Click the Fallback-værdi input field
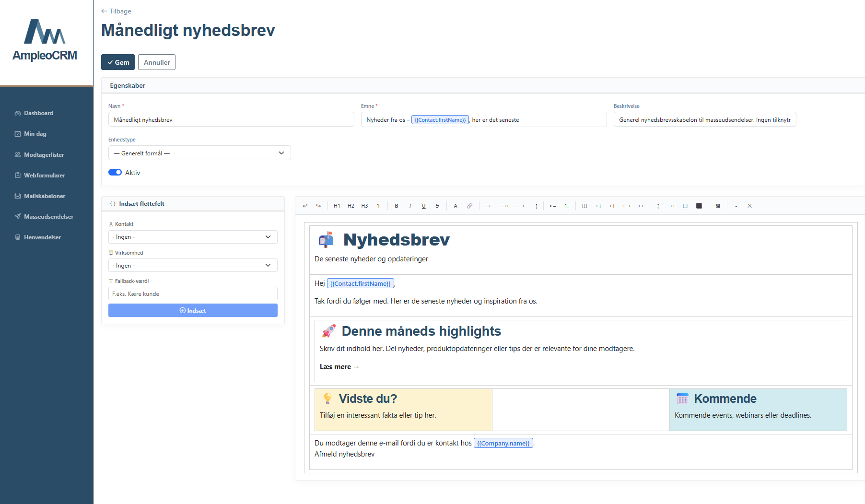The height and width of the screenshot is (504, 865). 193,293
